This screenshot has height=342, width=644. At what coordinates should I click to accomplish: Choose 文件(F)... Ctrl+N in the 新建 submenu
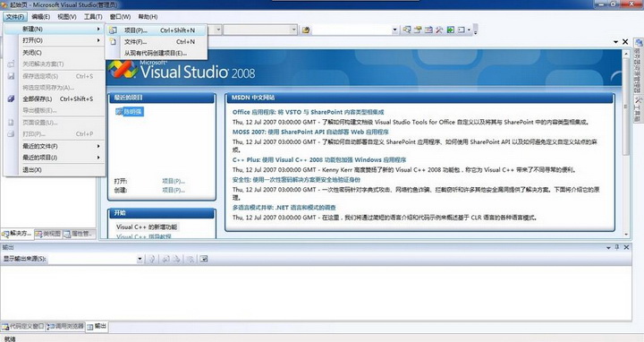(x=157, y=42)
